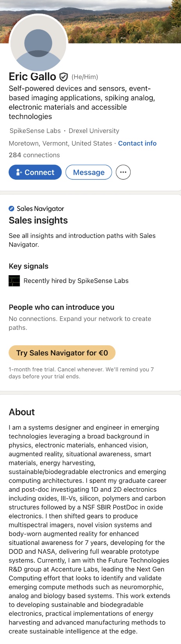Image resolution: width=181 pixels, height=644 pixels.
Task: Click the Moretown, Vermont location text
Action: (61, 143)
